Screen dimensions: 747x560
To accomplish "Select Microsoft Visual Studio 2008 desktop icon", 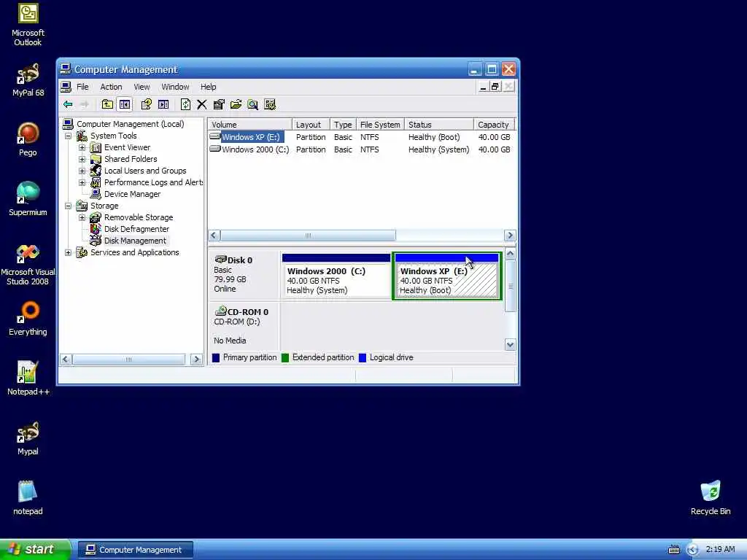I will [28, 264].
